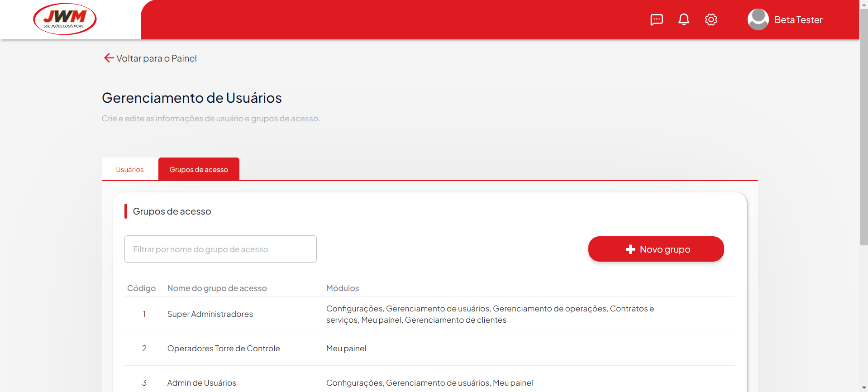The width and height of the screenshot is (868, 392).
Task: Select the Super Administradores group row
Action: pos(210,314)
